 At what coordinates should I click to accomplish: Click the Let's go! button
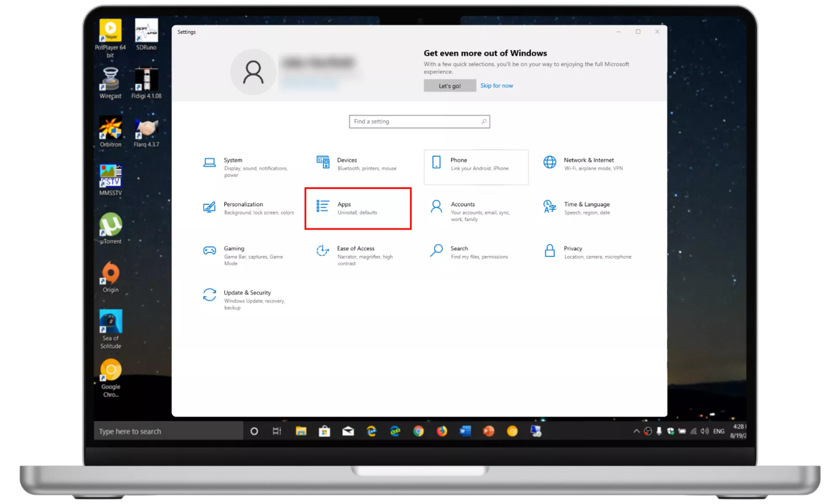tap(450, 86)
